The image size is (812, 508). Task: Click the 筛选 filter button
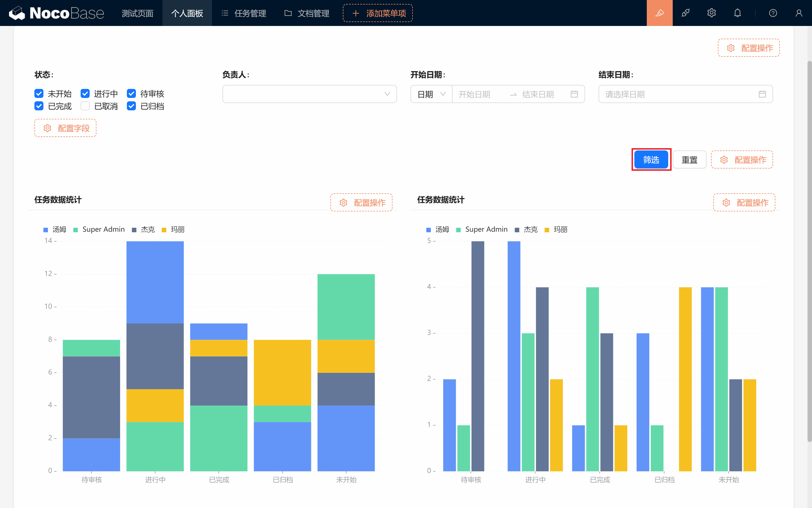651,159
